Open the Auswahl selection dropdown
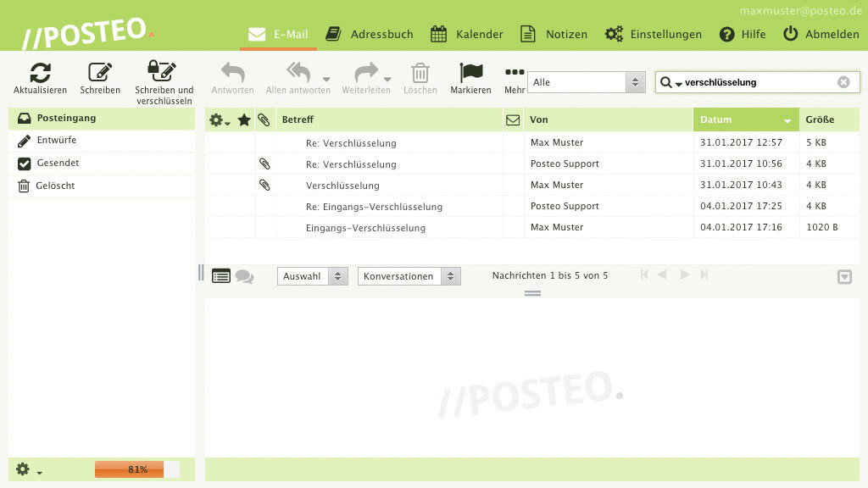This screenshot has height=488, width=868. (313, 276)
